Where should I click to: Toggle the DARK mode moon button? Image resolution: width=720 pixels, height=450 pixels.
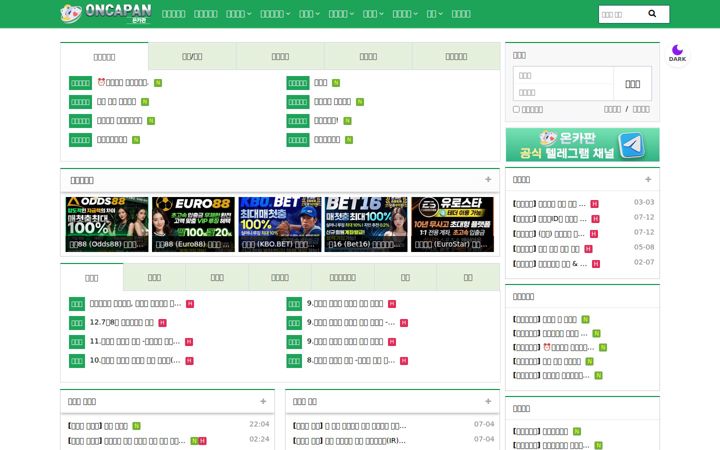tap(677, 53)
